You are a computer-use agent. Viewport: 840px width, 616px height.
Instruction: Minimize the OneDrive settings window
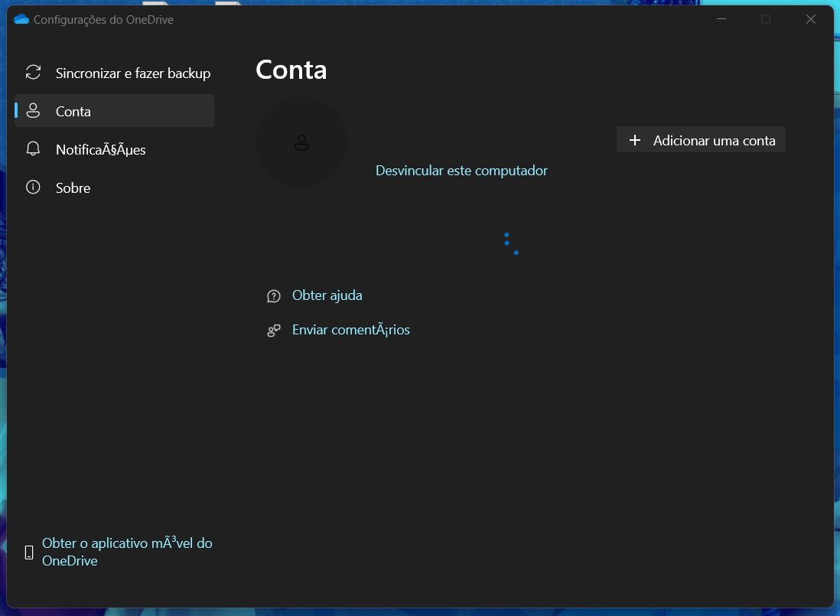[x=721, y=19]
